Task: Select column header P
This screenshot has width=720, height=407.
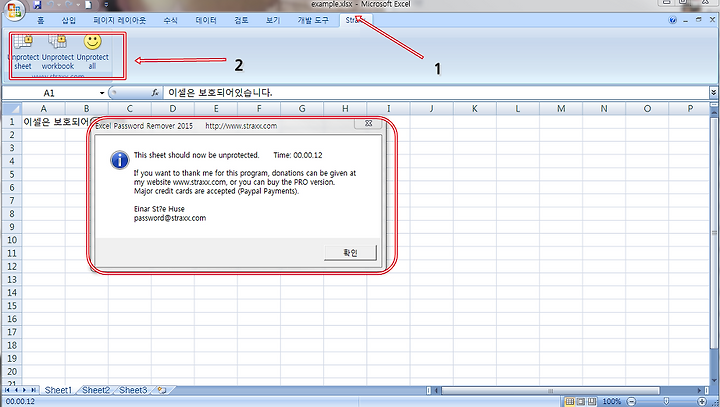Action: tap(690, 109)
